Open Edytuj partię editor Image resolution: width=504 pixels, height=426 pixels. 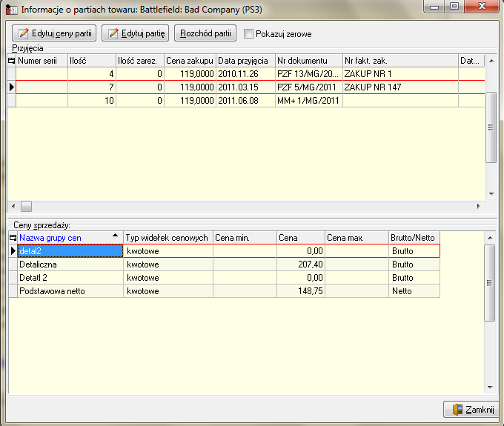(136, 33)
